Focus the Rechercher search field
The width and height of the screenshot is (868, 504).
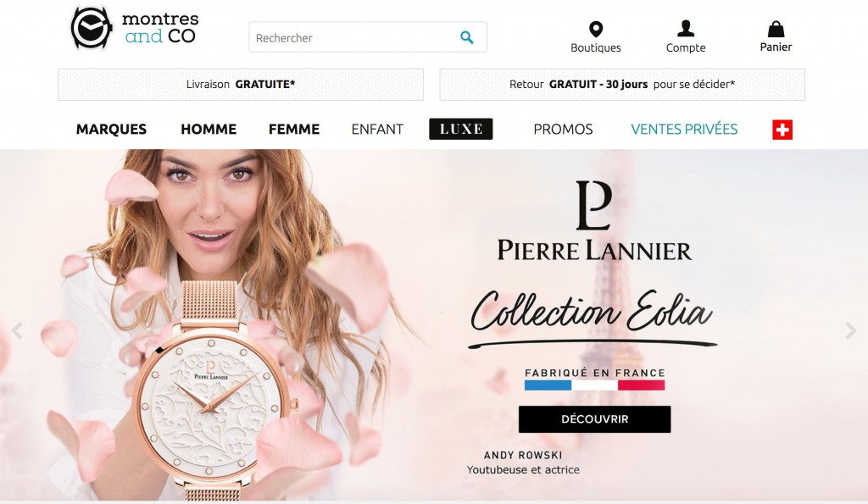(368, 37)
